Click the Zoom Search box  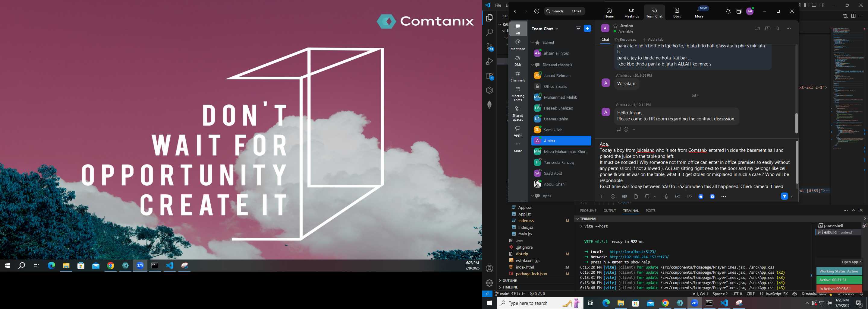[x=565, y=11]
